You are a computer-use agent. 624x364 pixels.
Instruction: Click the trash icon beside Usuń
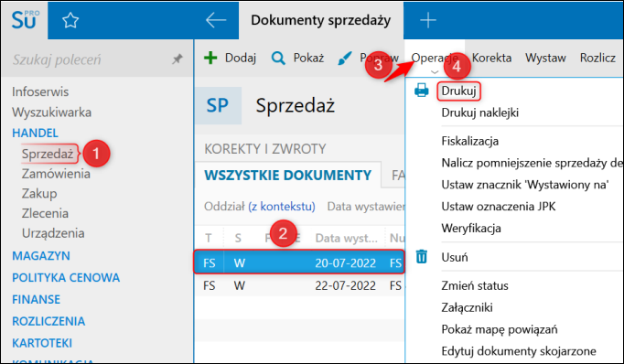pyautogui.click(x=422, y=257)
